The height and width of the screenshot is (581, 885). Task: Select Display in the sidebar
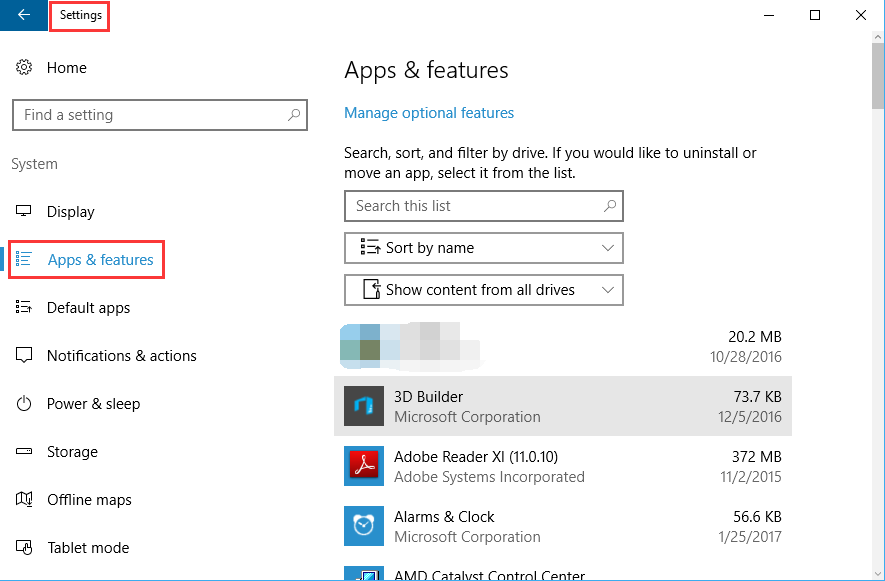(71, 212)
